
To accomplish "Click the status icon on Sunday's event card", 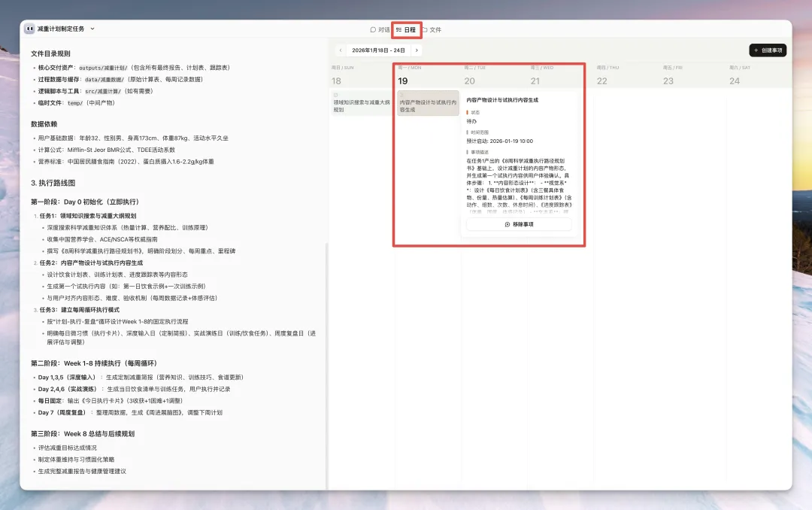I will pyautogui.click(x=335, y=94).
